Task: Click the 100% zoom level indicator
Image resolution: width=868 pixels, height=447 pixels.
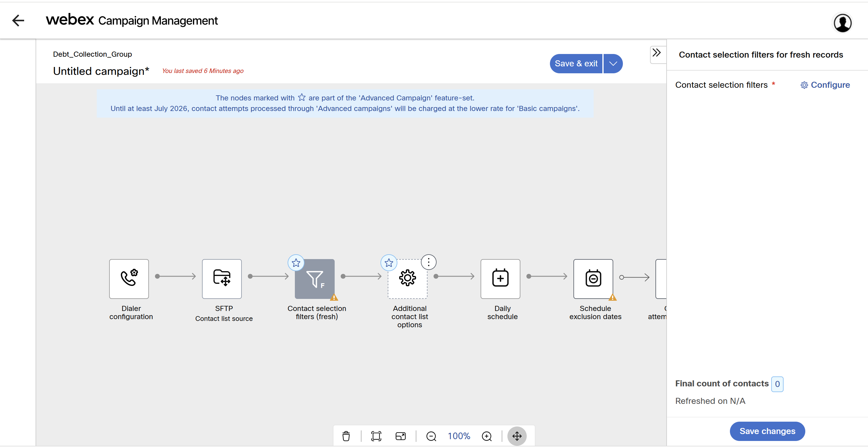Action: (x=459, y=436)
